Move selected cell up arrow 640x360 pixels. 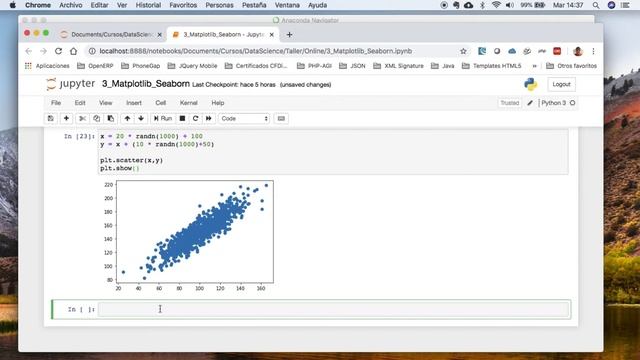[x=127, y=118]
